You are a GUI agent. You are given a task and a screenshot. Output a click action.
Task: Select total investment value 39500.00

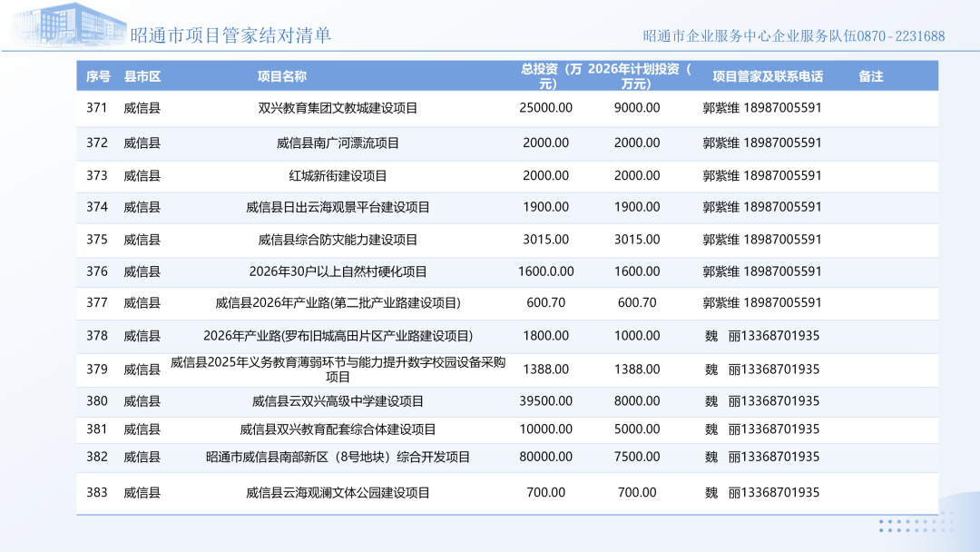pyautogui.click(x=545, y=400)
